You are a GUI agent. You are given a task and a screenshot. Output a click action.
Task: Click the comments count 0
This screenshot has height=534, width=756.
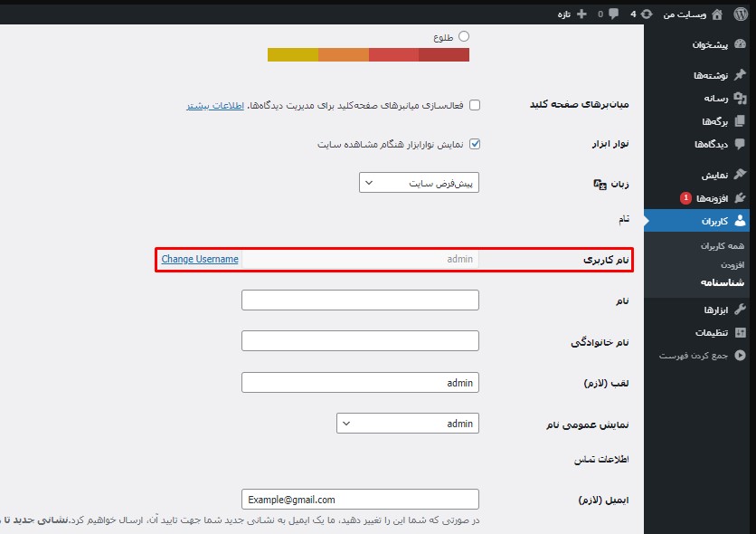point(600,14)
